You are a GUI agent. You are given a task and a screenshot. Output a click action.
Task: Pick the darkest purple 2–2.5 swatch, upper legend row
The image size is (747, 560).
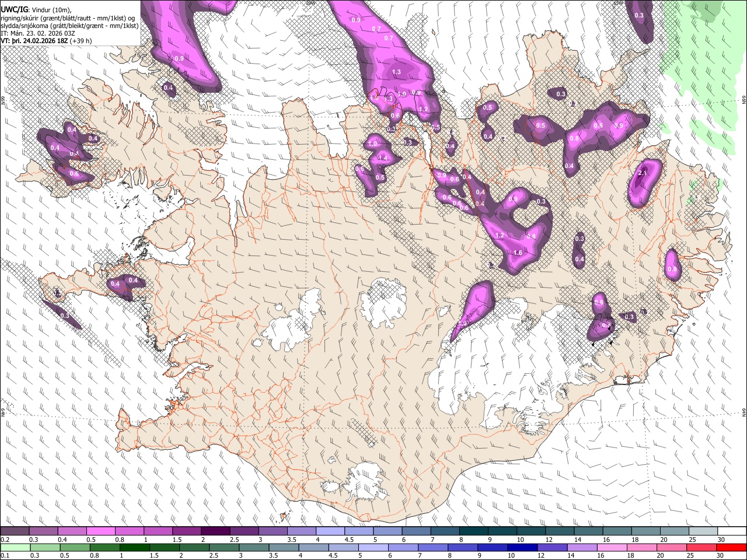coord(215,531)
